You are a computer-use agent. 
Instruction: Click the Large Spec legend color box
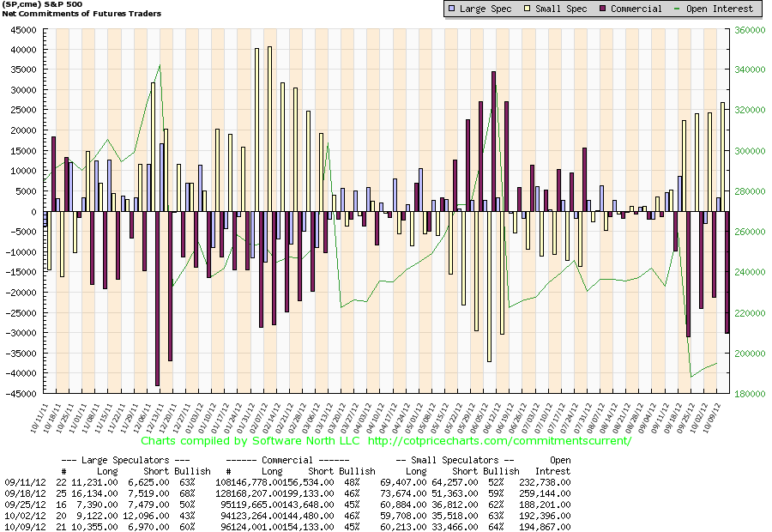click(x=451, y=9)
